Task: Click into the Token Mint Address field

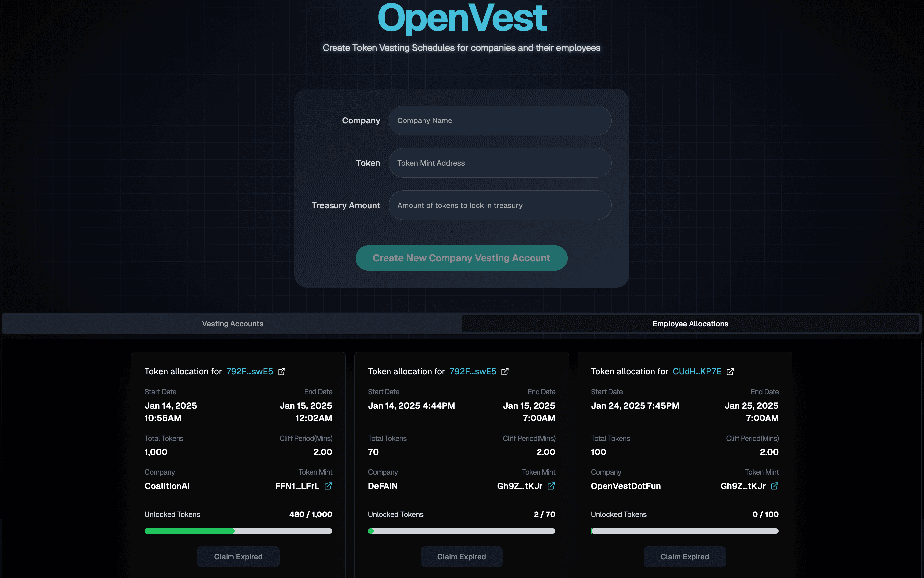Action: pos(499,163)
